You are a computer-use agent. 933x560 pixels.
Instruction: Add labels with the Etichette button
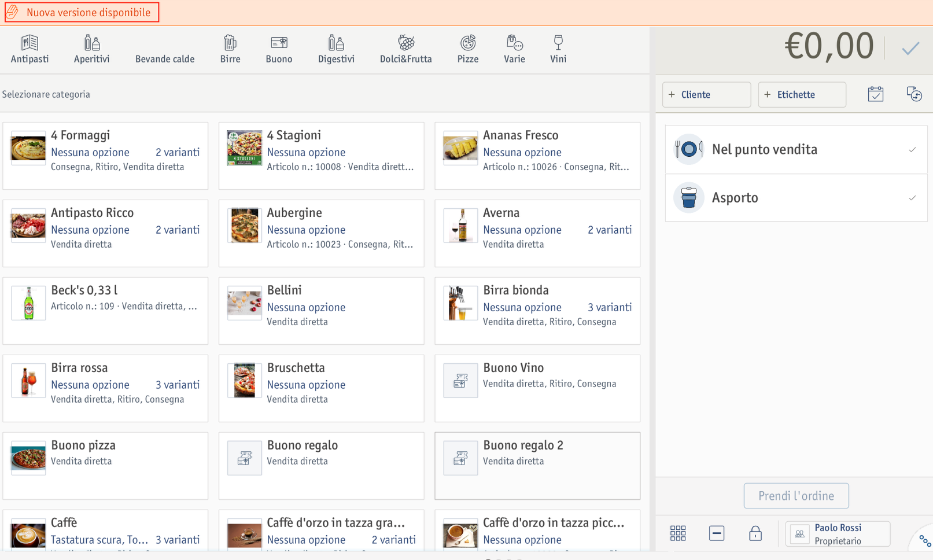pyautogui.click(x=802, y=94)
